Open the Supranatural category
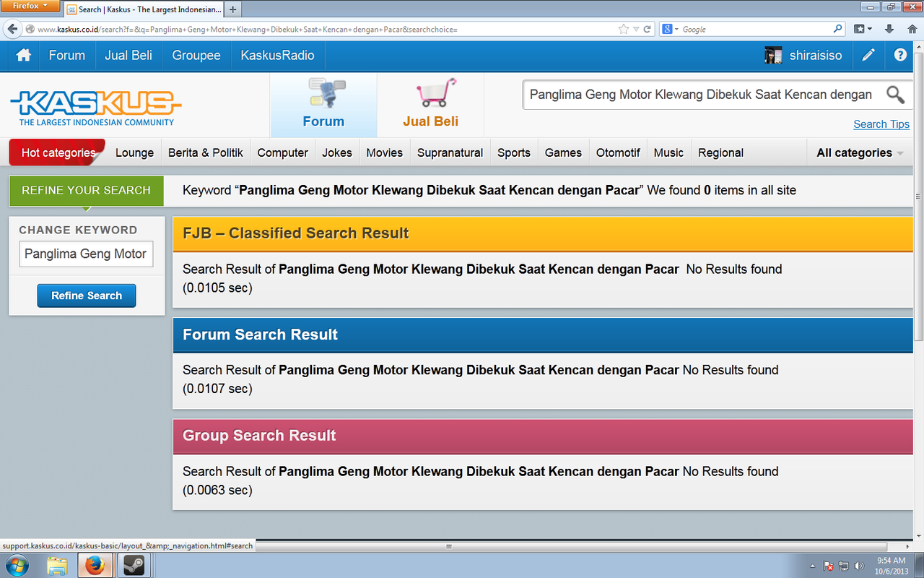This screenshot has width=924, height=578. 450,153
